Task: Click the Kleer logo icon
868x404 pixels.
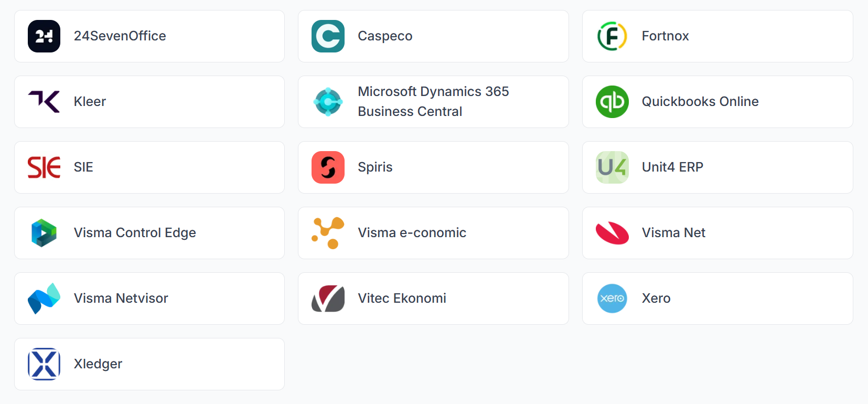Action: pos(44,102)
